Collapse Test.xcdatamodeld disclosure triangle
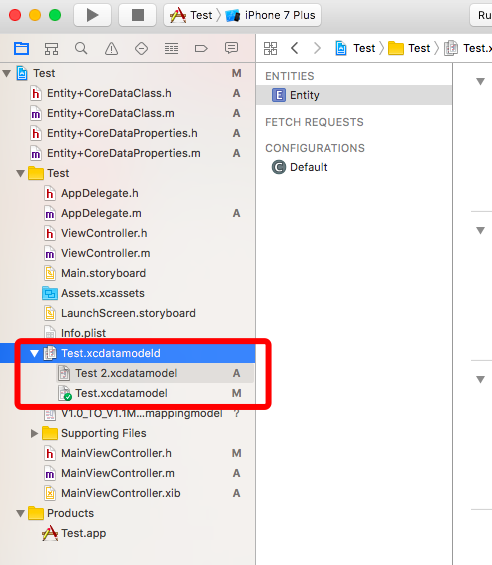The height and width of the screenshot is (565, 492). click(x=34, y=353)
